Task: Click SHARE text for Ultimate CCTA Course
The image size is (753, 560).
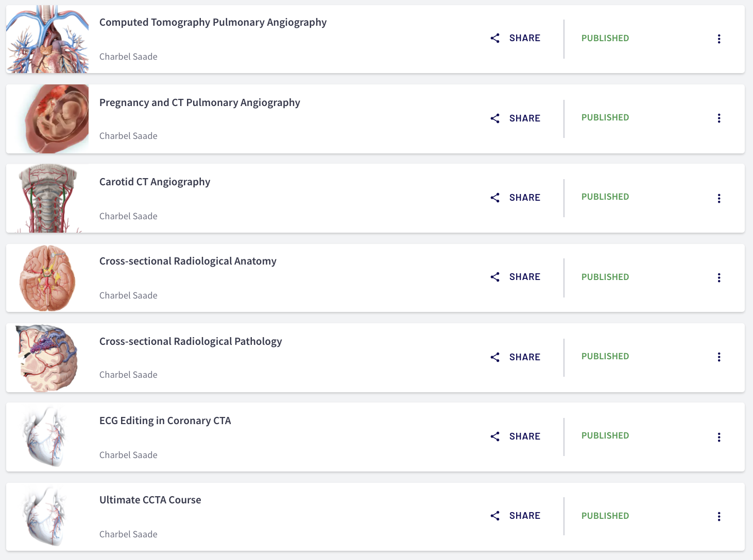Action: click(525, 516)
